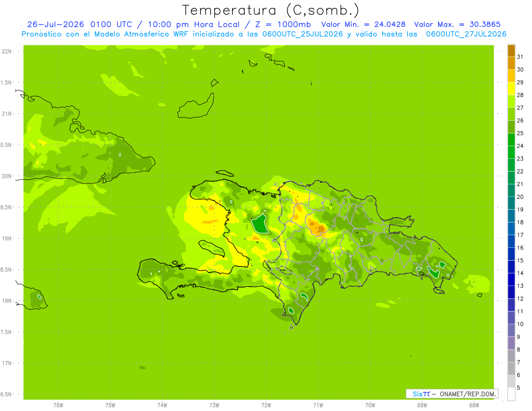Image resolution: width=532 pixels, height=411 pixels.
Task: Select the Valor Min. = 24.0428 reading
Action: click(363, 24)
